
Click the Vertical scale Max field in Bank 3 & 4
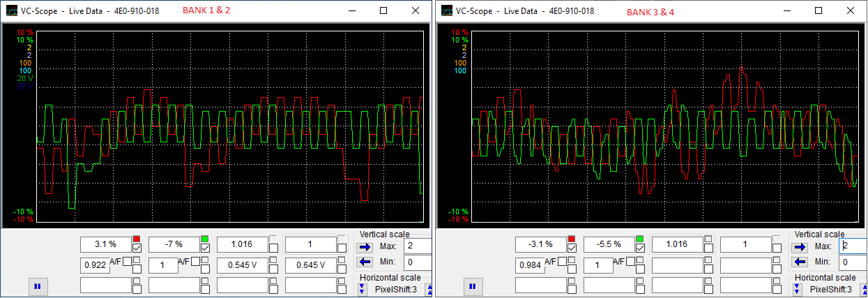853,246
